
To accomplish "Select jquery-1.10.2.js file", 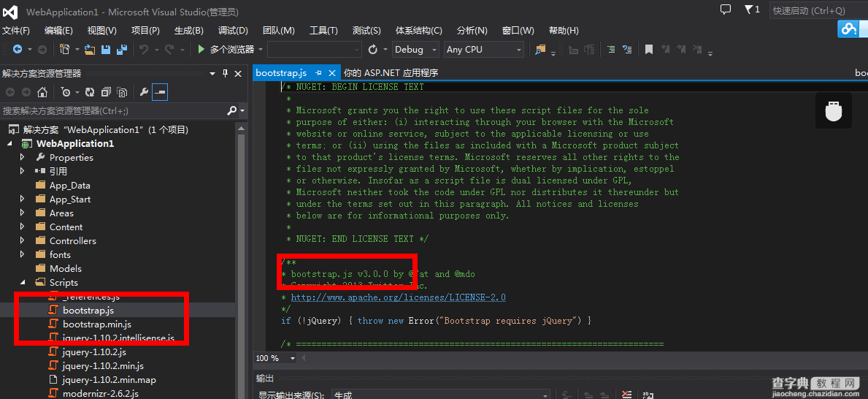I will pos(94,351).
